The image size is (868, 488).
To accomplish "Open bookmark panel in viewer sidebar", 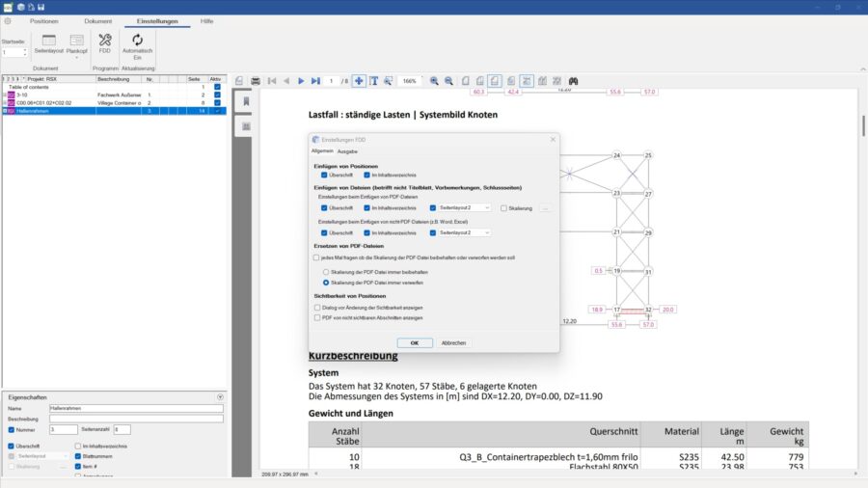I will click(x=246, y=102).
